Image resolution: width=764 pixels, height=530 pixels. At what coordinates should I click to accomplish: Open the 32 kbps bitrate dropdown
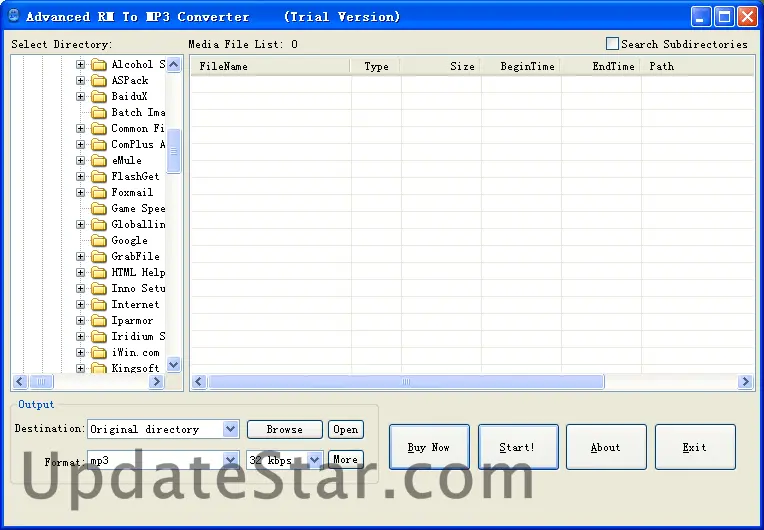click(x=315, y=459)
